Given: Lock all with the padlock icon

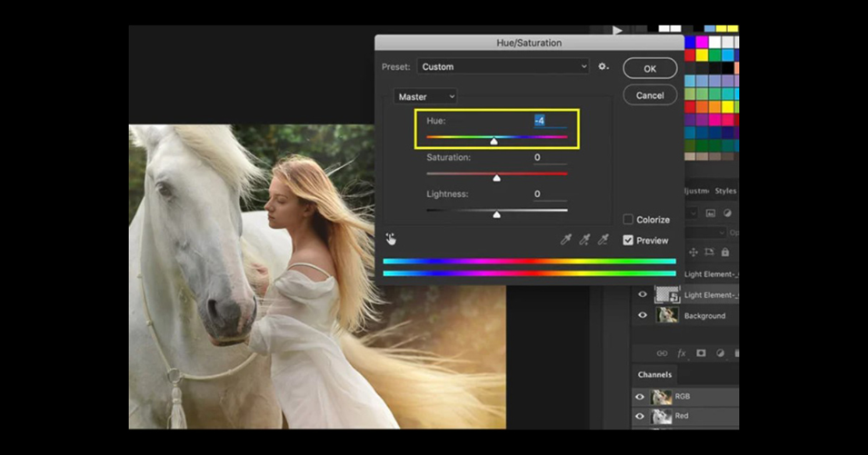Looking at the screenshot, I should 725,252.
